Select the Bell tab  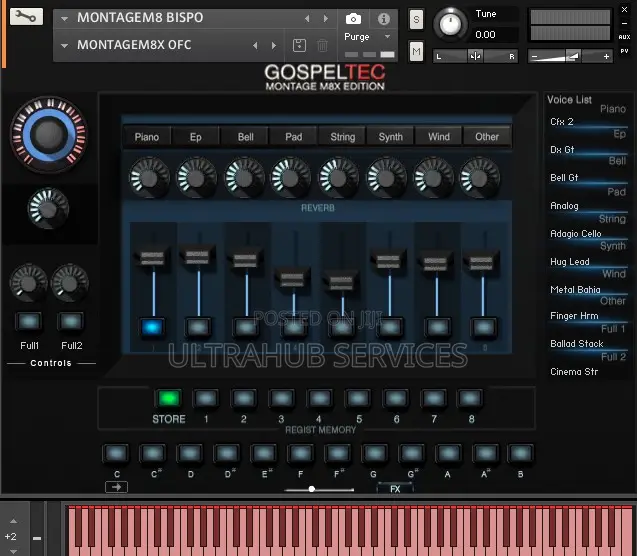click(x=245, y=137)
